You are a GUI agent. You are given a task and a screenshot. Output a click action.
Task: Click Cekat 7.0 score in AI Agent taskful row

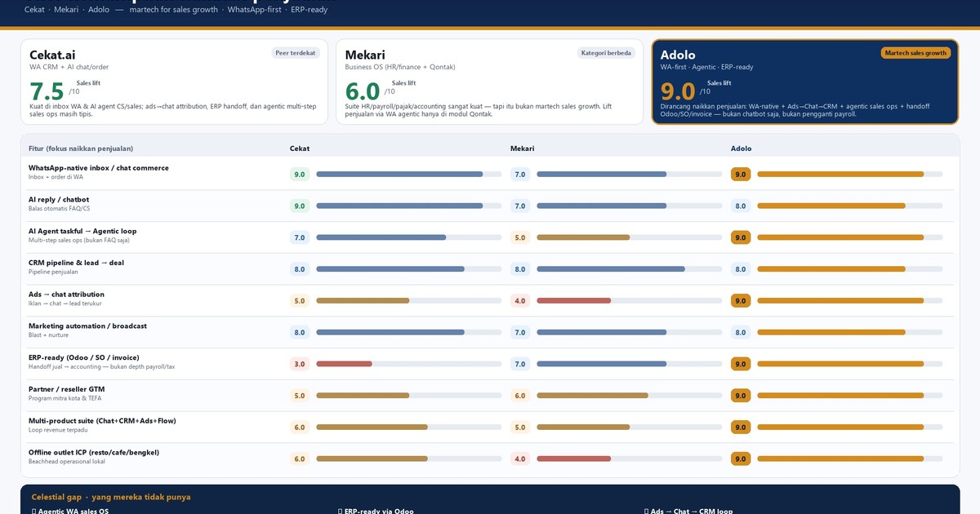300,237
